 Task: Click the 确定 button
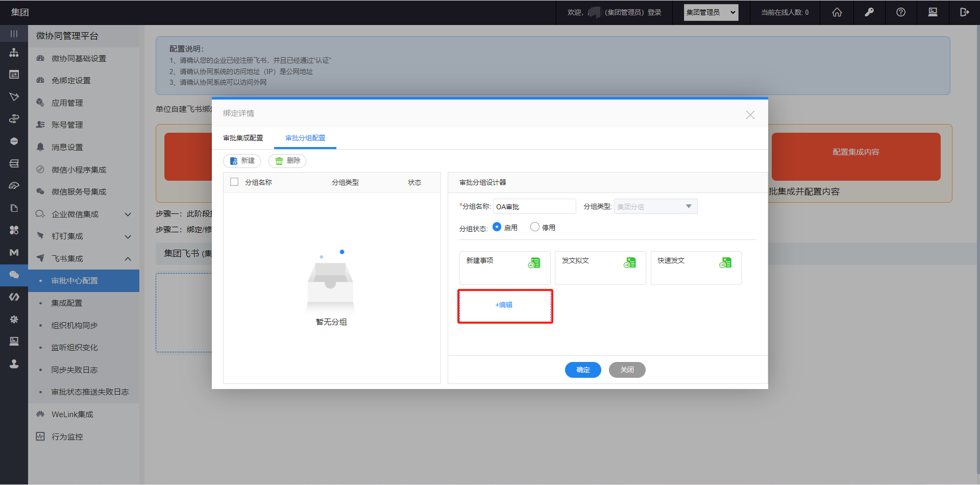point(583,370)
